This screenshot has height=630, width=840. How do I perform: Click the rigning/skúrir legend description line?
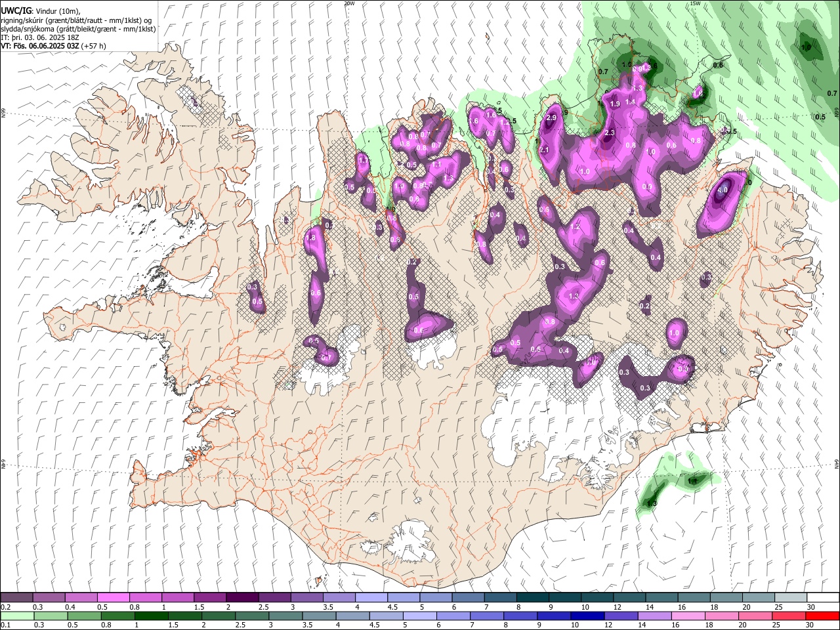[77, 20]
